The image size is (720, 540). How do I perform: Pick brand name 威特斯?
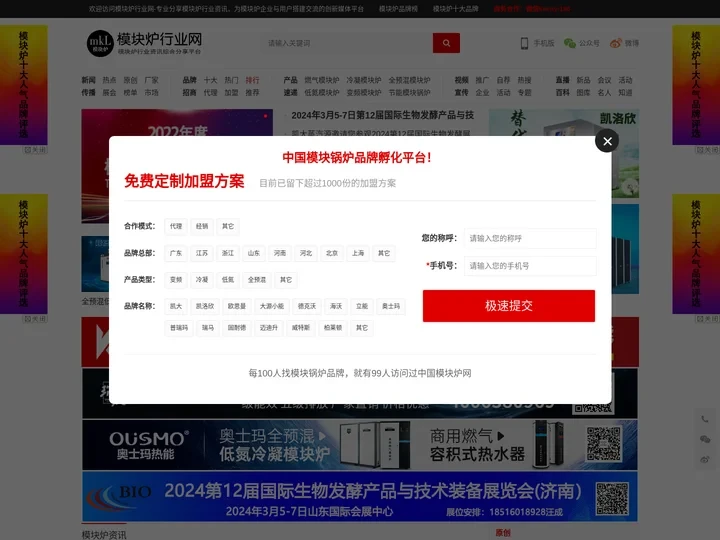(x=301, y=328)
